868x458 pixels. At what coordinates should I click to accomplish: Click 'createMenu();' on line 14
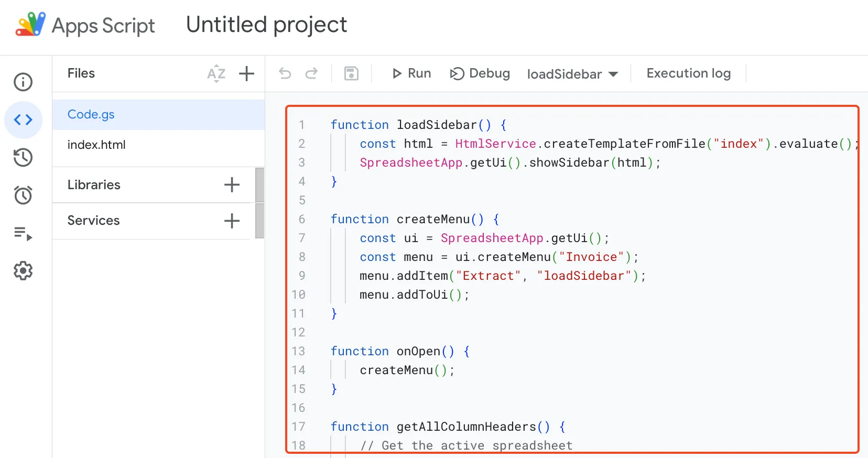[x=407, y=370]
